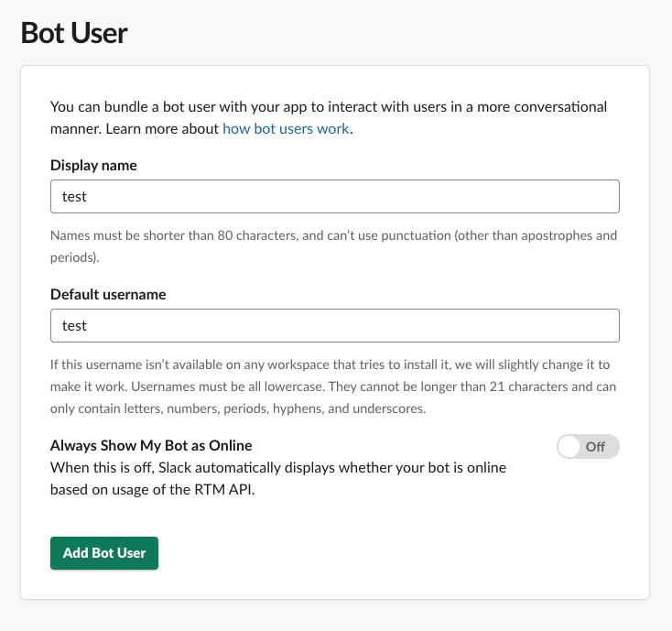
Task: Focus the Default username text box
Action: click(x=334, y=325)
